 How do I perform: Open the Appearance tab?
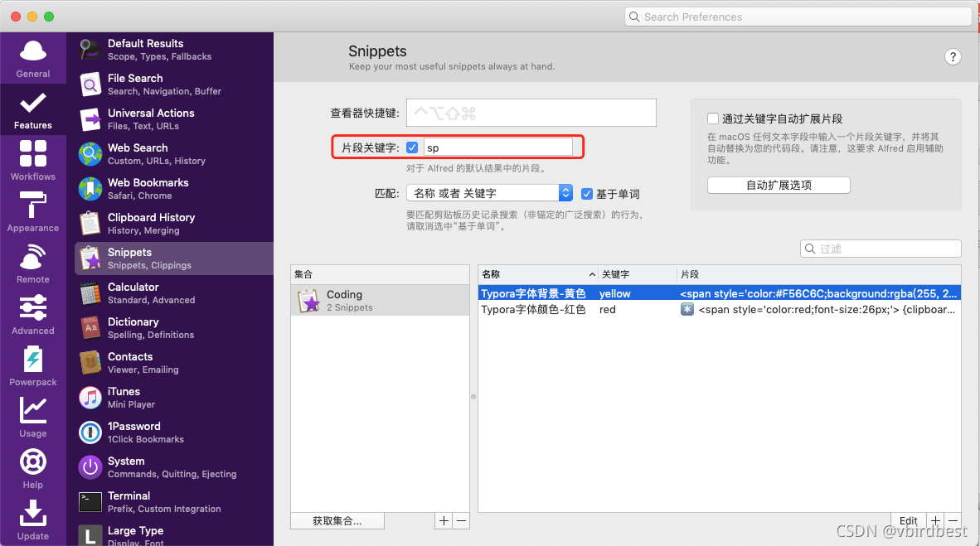tap(32, 212)
